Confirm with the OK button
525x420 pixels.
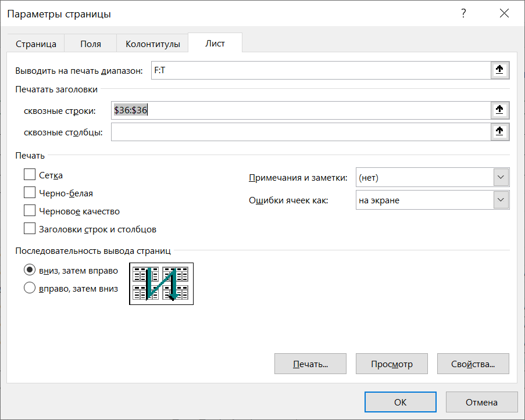coord(401,402)
